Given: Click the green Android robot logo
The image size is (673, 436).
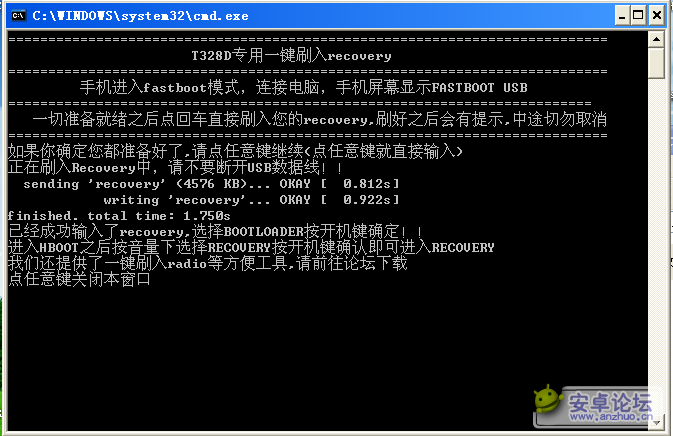Looking at the screenshot, I should [x=547, y=398].
